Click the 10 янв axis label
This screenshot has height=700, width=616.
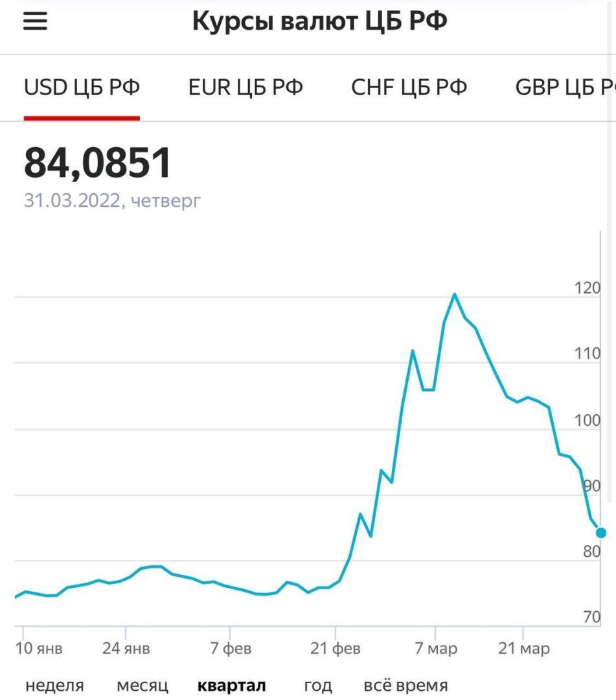pyautogui.click(x=40, y=648)
